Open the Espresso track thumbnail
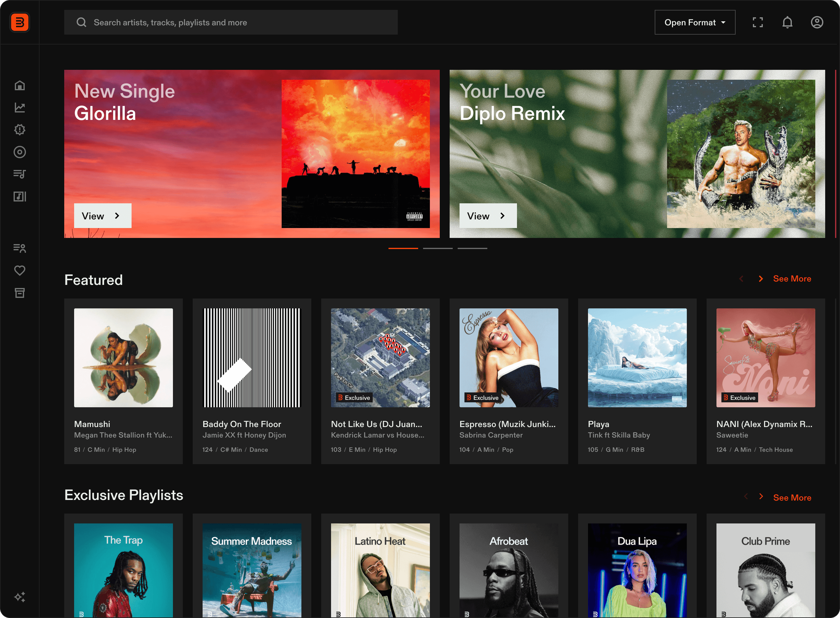The height and width of the screenshot is (618, 840). (x=508, y=358)
